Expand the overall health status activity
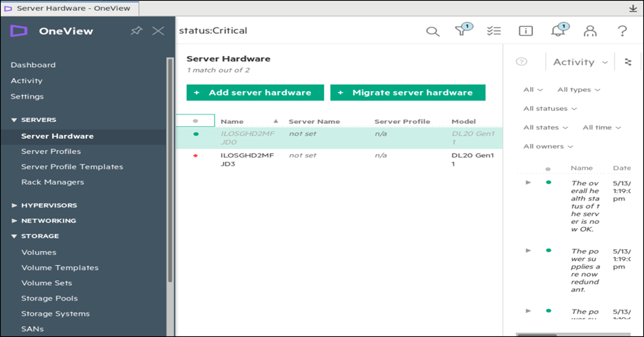This screenshot has width=644, height=337. point(528,182)
